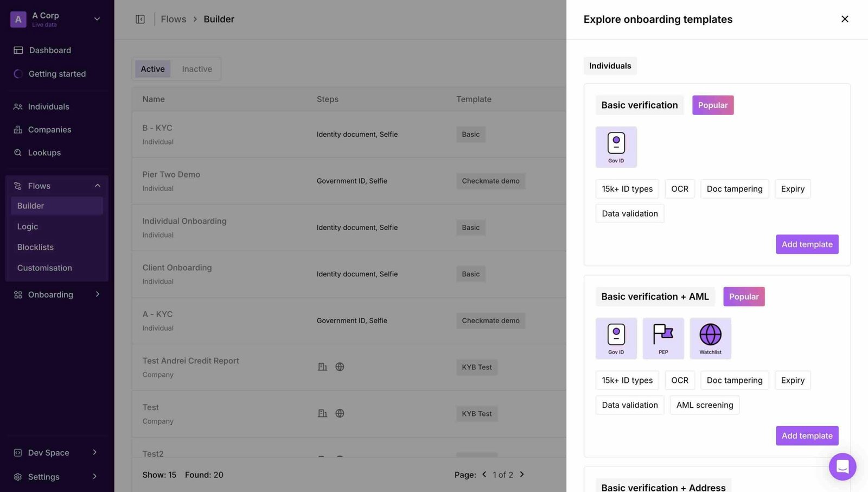Open Test Andrei Credit Report flow
The width and height of the screenshot is (868, 492).
(x=349, y=367)
